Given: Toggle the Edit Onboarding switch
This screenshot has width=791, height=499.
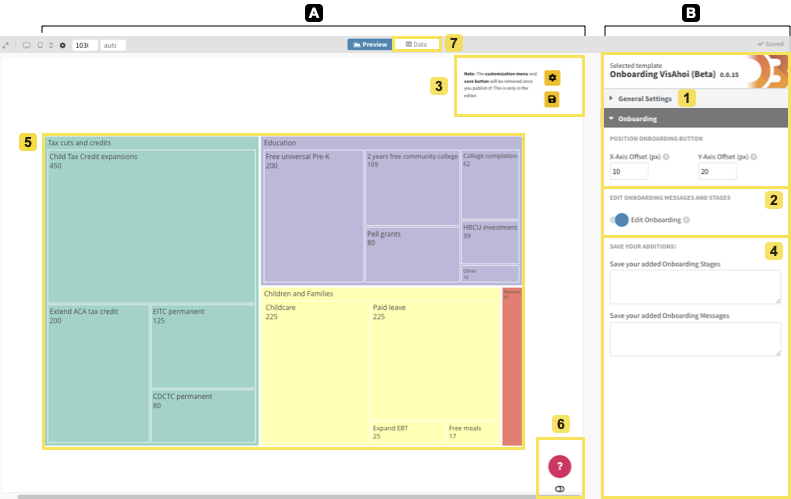Looking at the screenshot, I should [x=622, y=219].
